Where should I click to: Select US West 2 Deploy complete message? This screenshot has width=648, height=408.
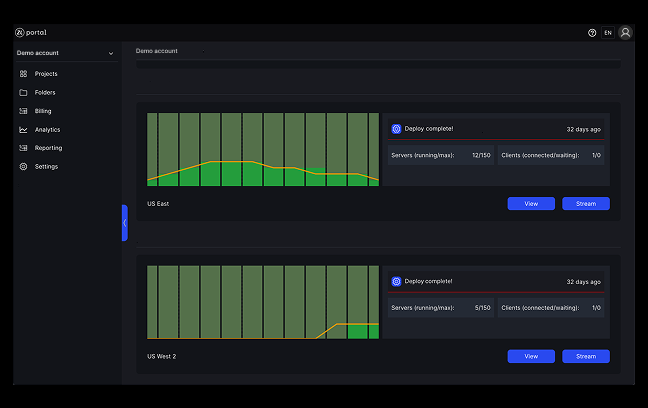point(428,282)
